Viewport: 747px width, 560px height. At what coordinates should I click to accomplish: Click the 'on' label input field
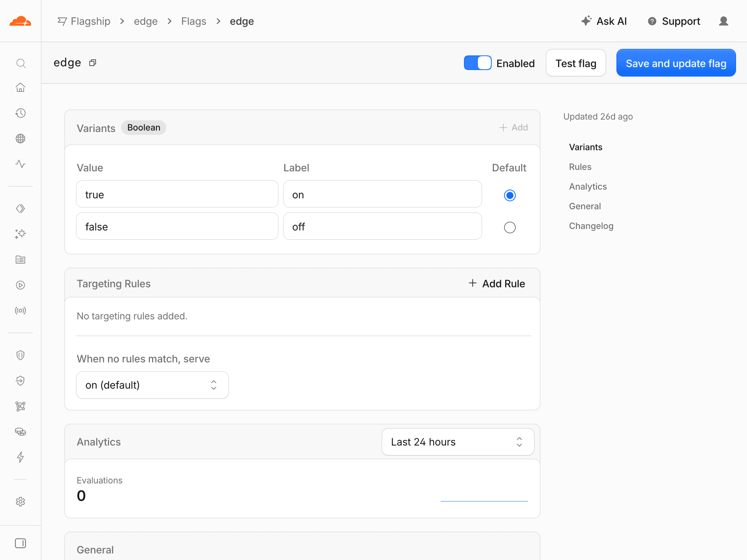[382, 194]
